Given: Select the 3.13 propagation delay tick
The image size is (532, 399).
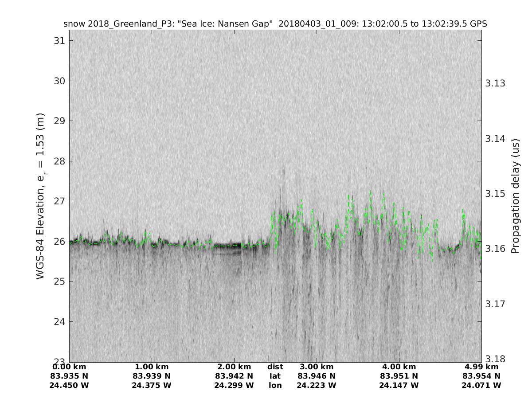Looking at the screenshot, I should [494, 83].
